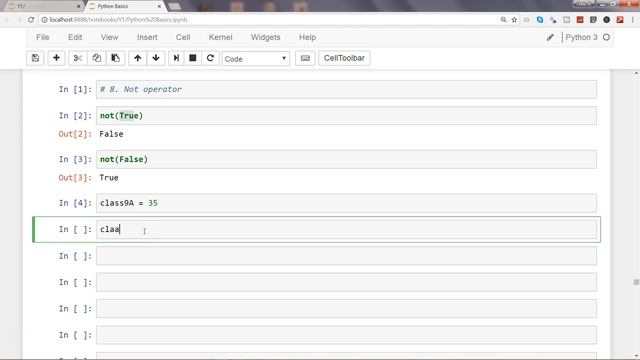Click the black circle extension icon
Screen dimensions: 640x360
click(607, 20)
